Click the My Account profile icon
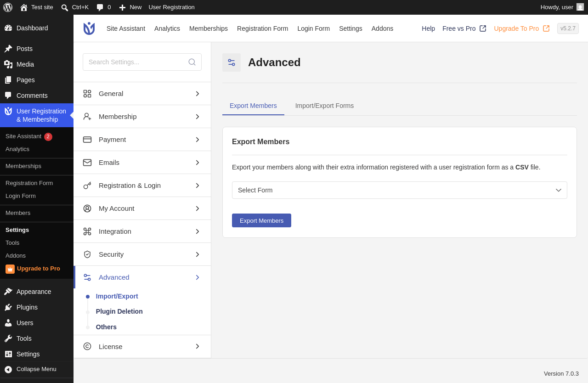The height and width of the screenshot is (383, 588). [x=87, y=208]
